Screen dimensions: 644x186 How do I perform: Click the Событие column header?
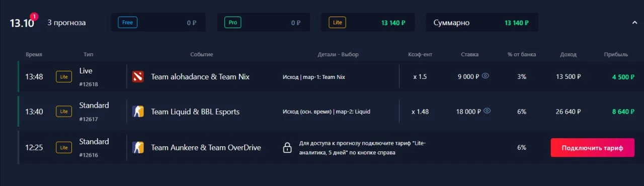pos(202,54)
